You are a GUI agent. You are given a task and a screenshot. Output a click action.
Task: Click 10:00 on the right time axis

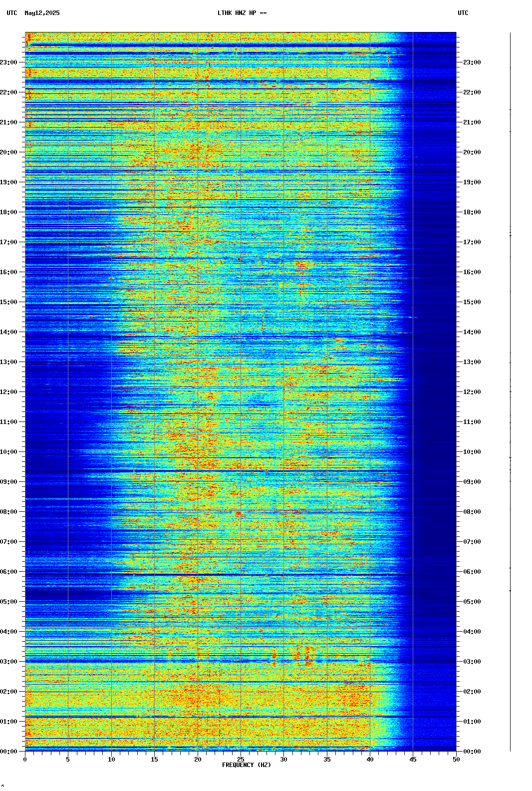tap(472, 452)
